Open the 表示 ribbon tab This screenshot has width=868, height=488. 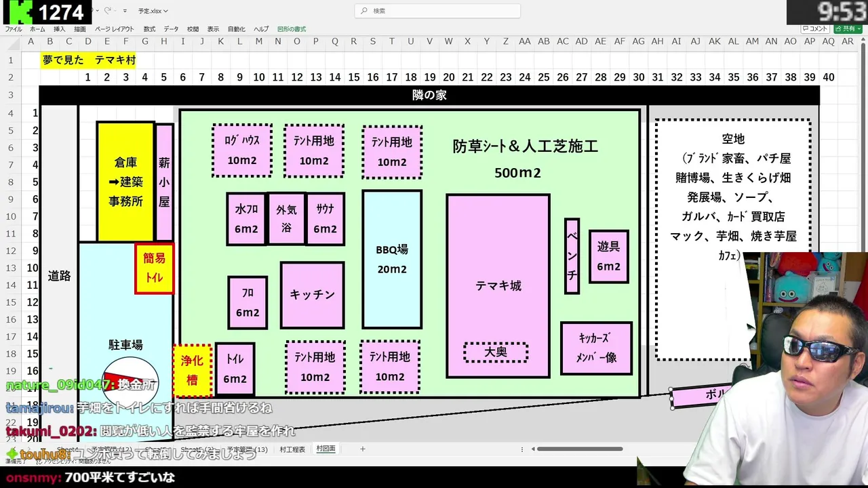213,29
